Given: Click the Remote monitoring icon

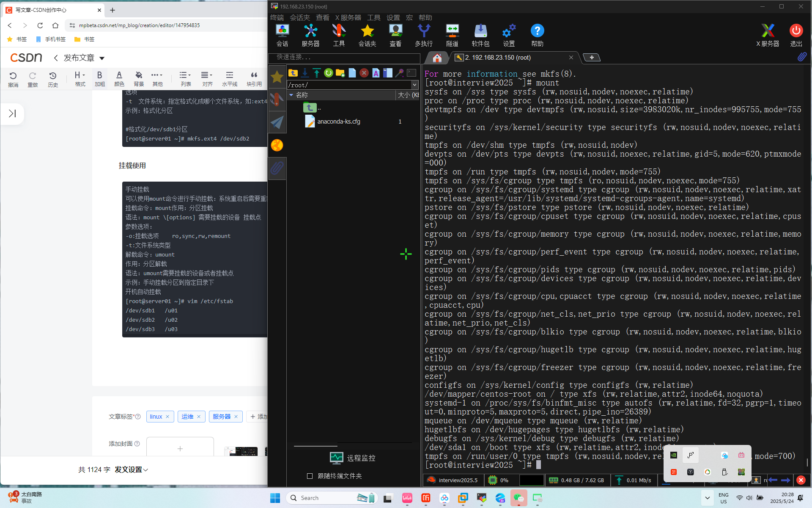Looking at the screenshot, I should point(337,458).
